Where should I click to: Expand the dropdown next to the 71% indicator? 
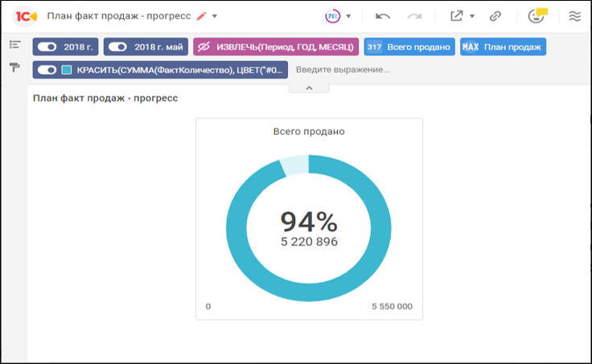pyautogui.click(x=348, y=16)
